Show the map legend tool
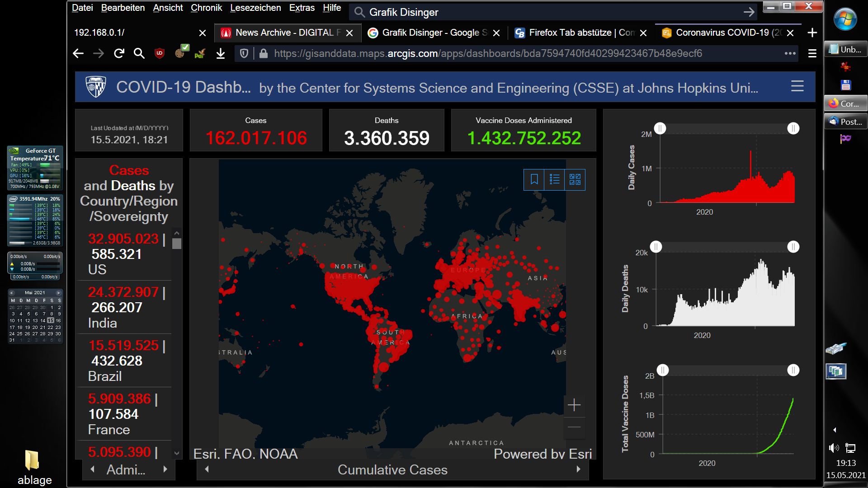This screenshot has height=488, width=868. [x=555, y=179]
